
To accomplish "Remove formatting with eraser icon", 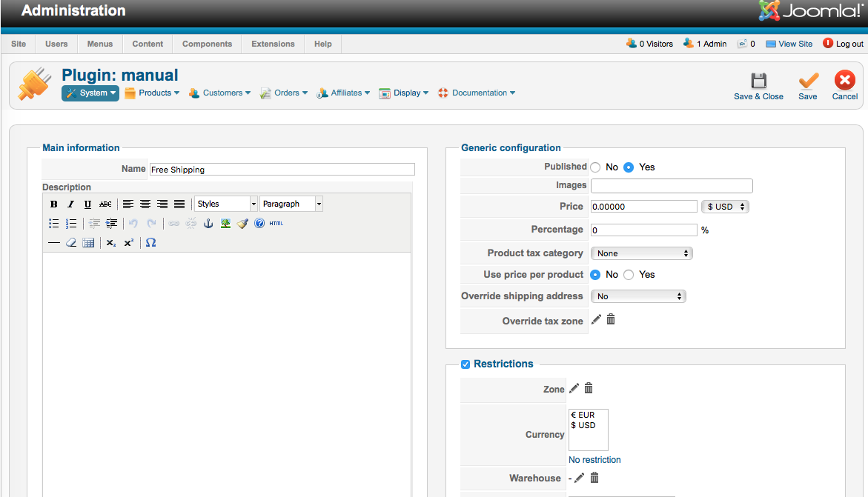I will click(x=71, y=243).
